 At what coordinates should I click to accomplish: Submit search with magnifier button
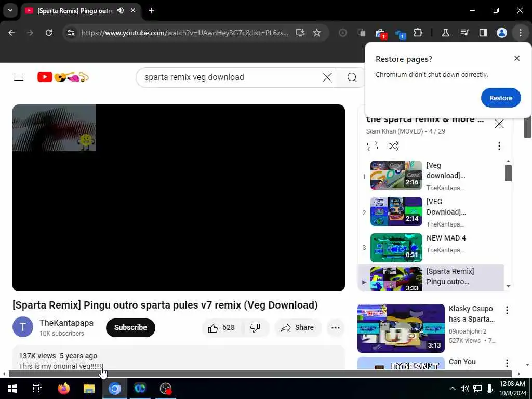click(x=352, y=77)
